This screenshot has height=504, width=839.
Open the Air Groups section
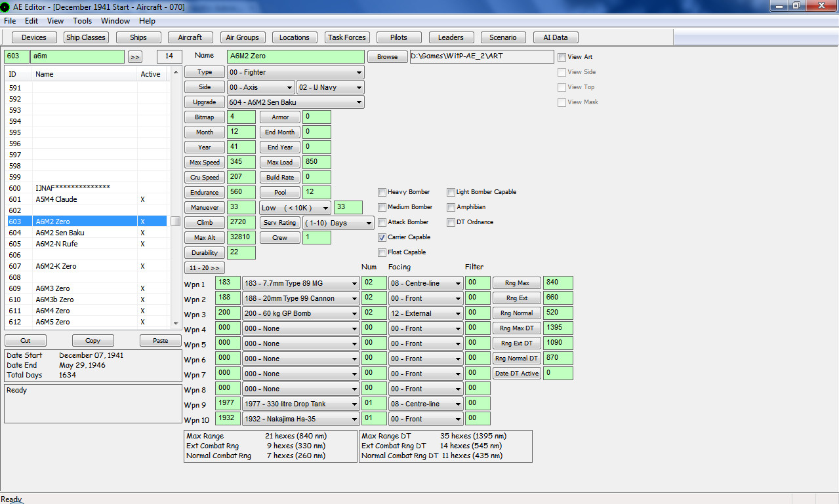click(x=243, y=37)
